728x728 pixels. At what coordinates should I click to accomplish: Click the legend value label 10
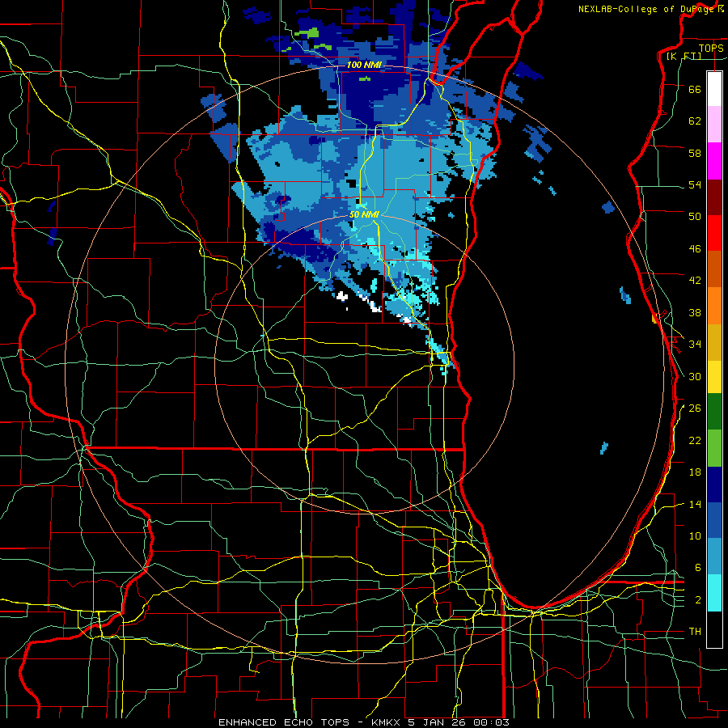coord(695,535)
